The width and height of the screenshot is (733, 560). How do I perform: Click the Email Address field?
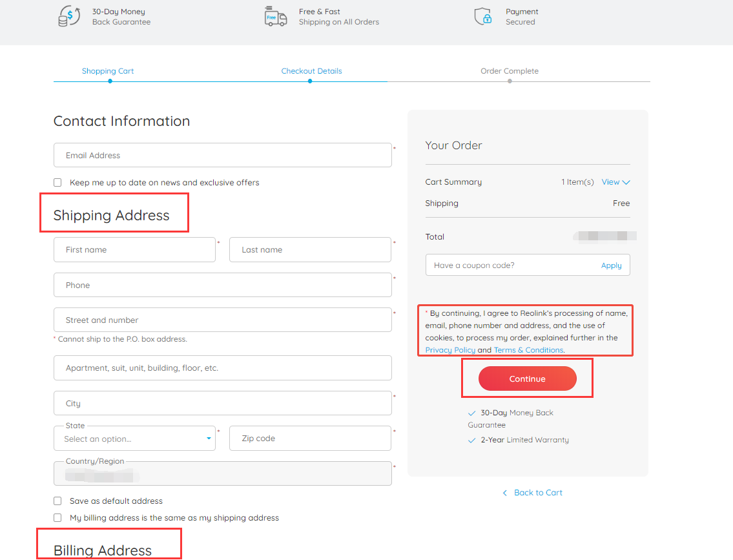222,156
